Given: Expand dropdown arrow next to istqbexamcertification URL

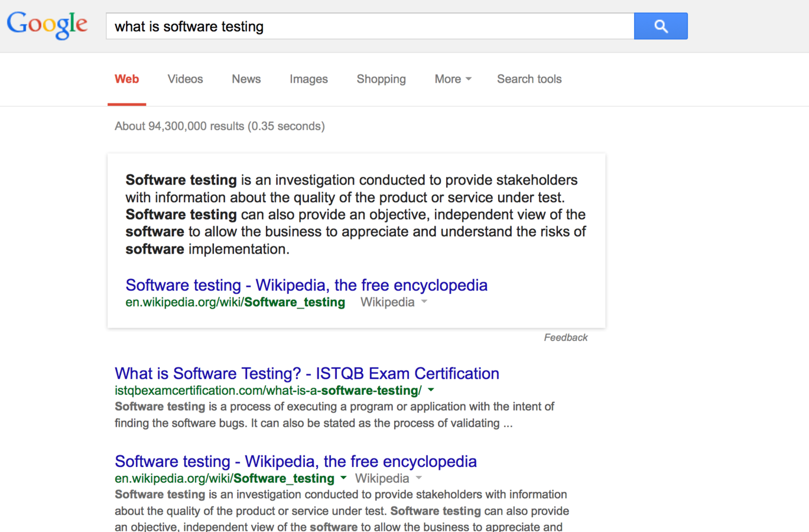Looking at the screenshot, I should point(431,390).
